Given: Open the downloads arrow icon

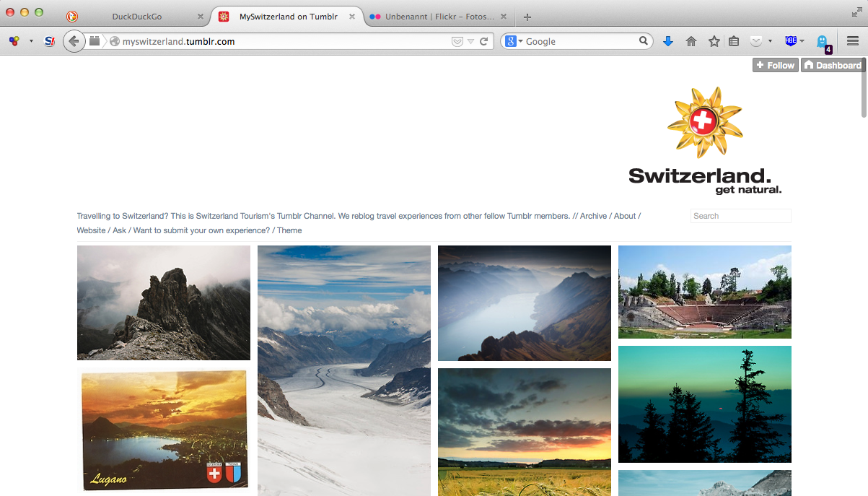Looking at the screenshot, I should pyautogui.click(x=668, y=41).
